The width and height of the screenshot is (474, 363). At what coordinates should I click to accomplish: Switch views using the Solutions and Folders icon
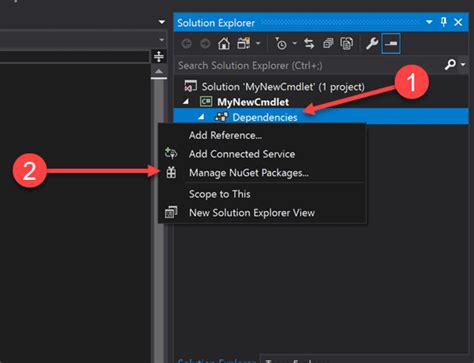click(244, 43)
